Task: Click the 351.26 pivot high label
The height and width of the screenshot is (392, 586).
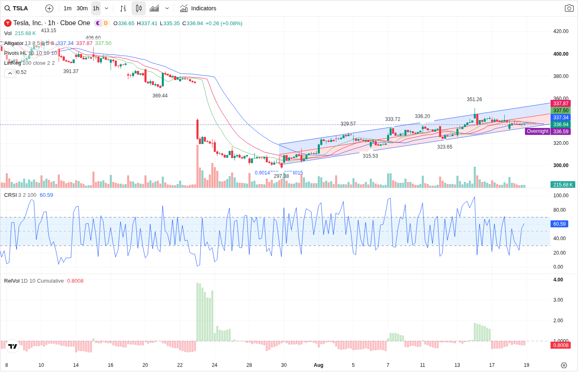Action: coord(475,99)
